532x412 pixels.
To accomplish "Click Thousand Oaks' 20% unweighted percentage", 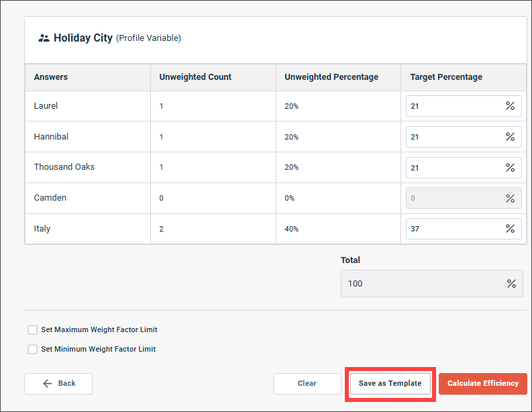I will 291,167.
